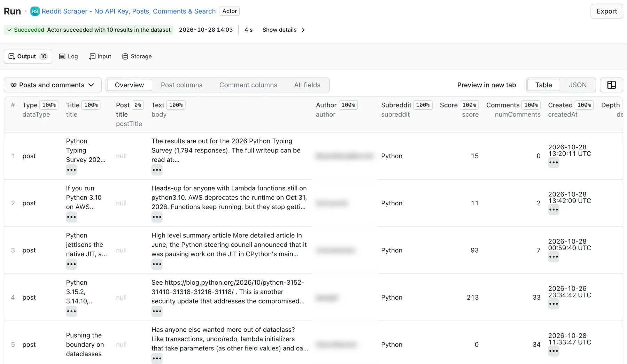
Task: Click the Reddit Scraper RS actor icon
Action: pos(35,11)
